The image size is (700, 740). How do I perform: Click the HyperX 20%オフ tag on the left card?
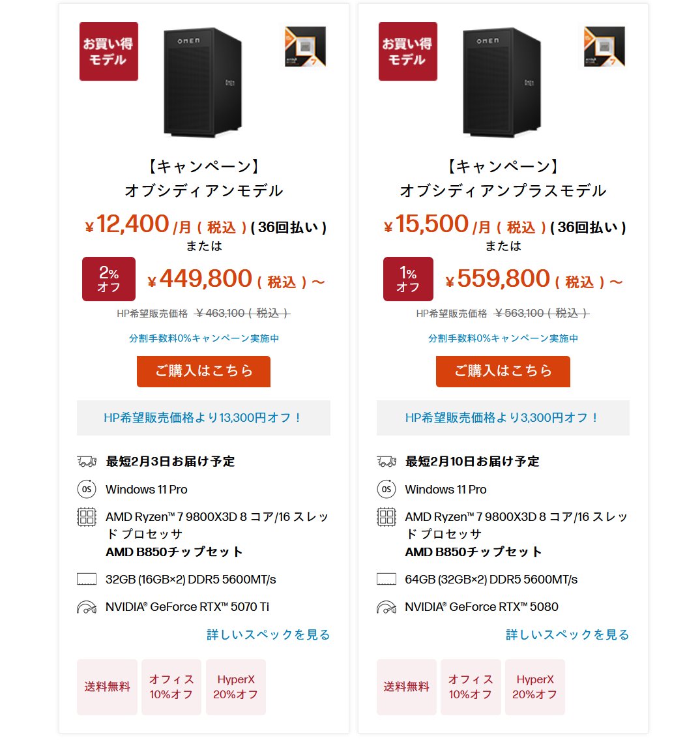coord(235,687)
